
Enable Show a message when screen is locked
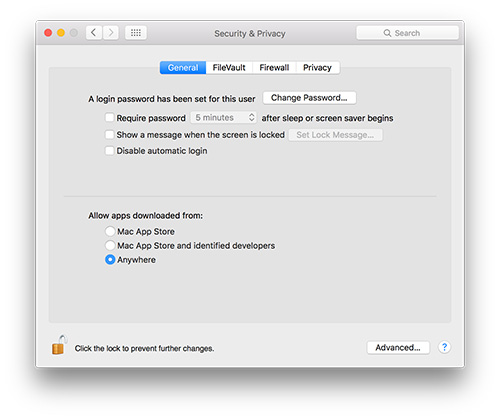pos(109,134)
